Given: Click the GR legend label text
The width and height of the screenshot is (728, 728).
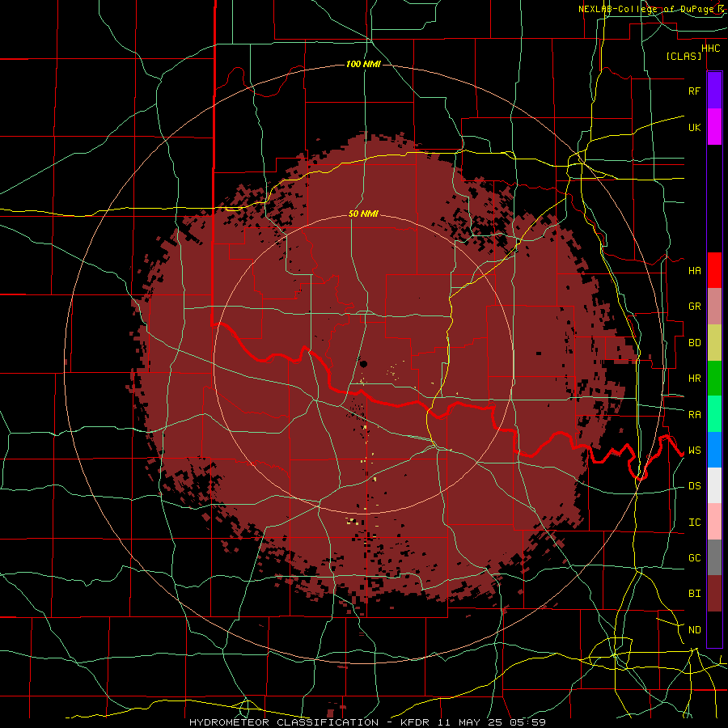Looking at the screenshot, I should coord(694,307).
